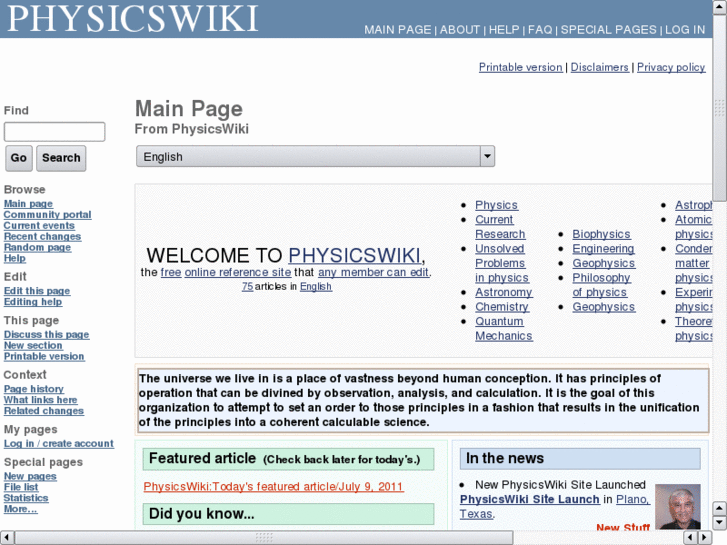
Task: Open ABOUT in the header menu
Action: point(459,30)
